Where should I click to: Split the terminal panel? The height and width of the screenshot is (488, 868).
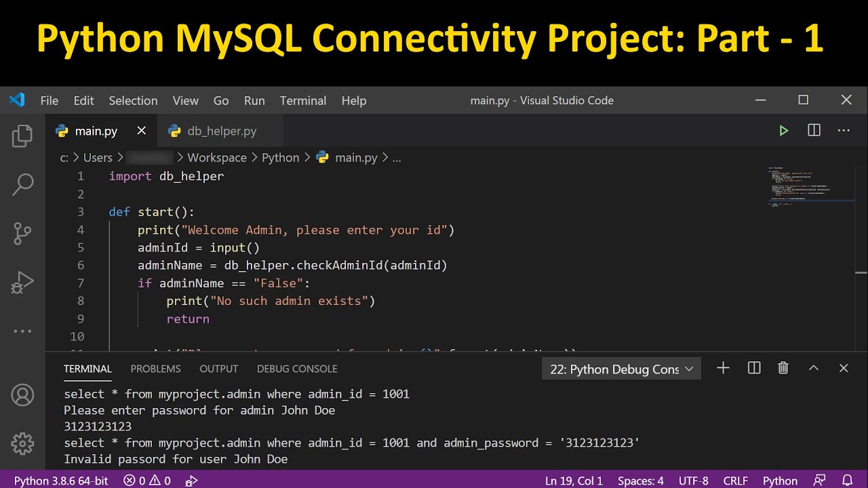coord(753,368)
